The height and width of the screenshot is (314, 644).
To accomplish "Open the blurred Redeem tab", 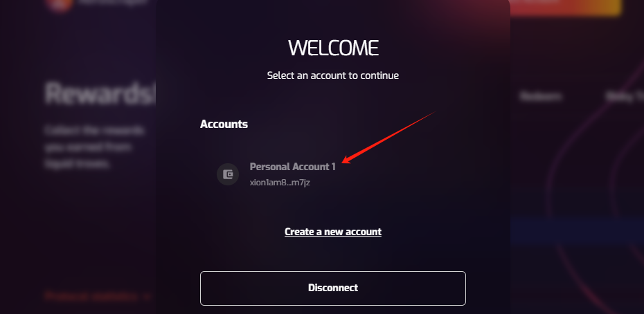I will [540, 97].
